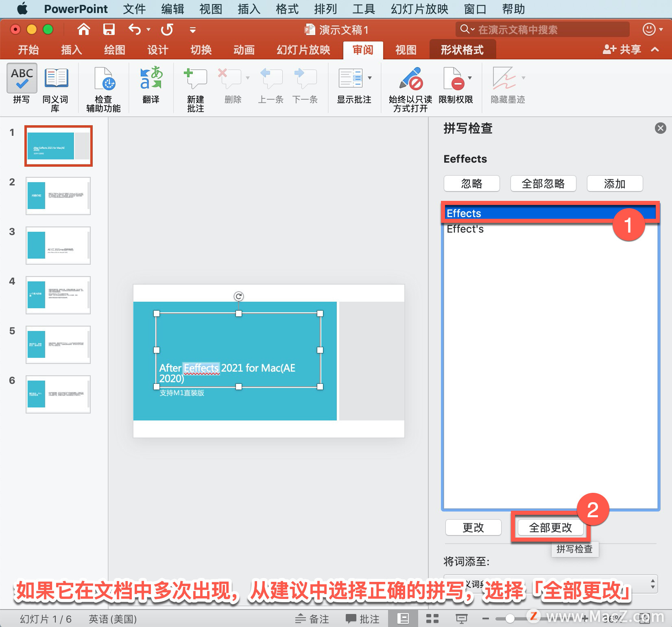Click the 全部忽略 button
The width and height of the screenshot is (672, 627).
[x=543, y=183]
